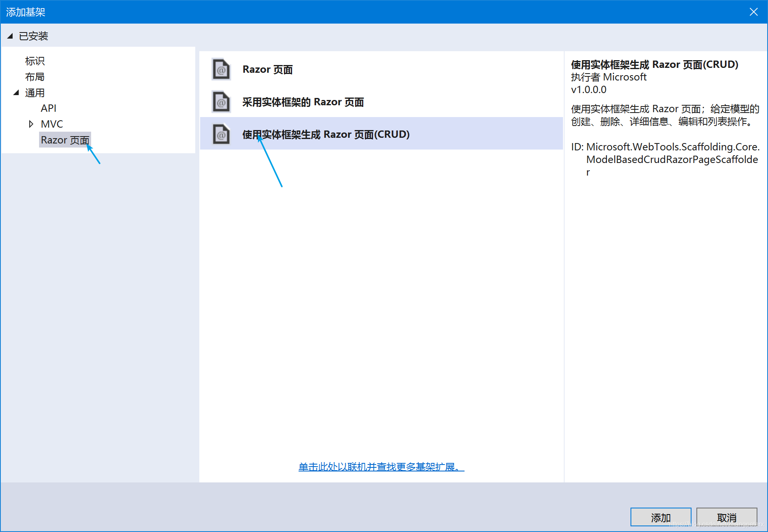Select 通用 in the category tree
The image size is (768, 532).
35,93
